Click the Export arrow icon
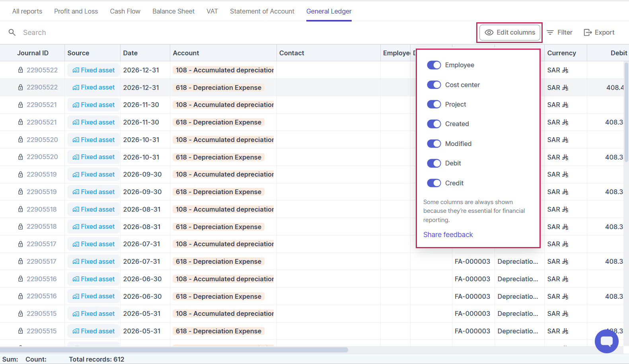The width and height of the screenshot is (629, 364). [588, 33]
